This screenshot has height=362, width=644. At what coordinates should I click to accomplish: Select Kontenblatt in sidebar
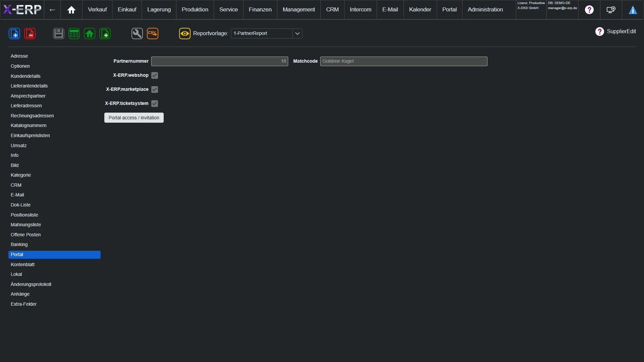54,265
